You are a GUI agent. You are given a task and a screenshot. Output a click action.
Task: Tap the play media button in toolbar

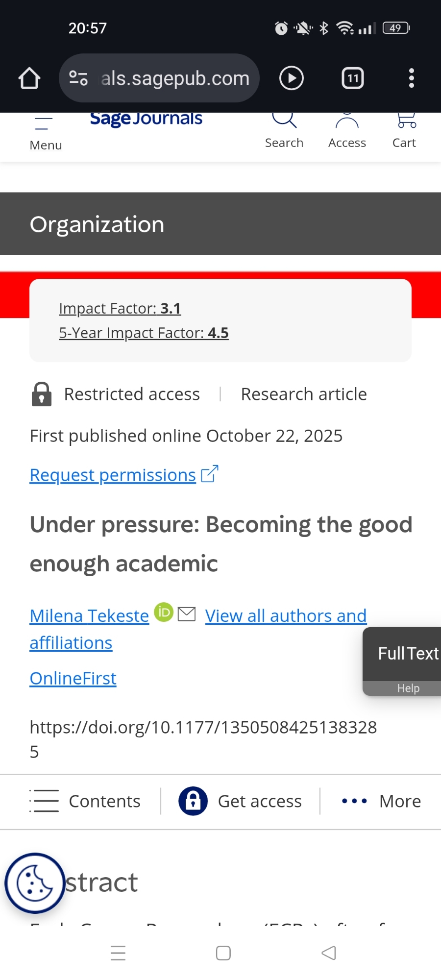[292, 78]
